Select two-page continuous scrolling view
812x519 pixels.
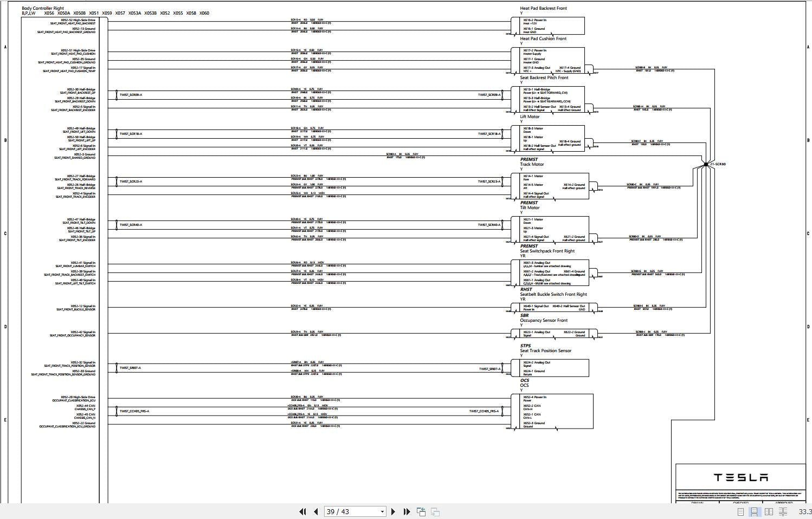tap(783, 511)
